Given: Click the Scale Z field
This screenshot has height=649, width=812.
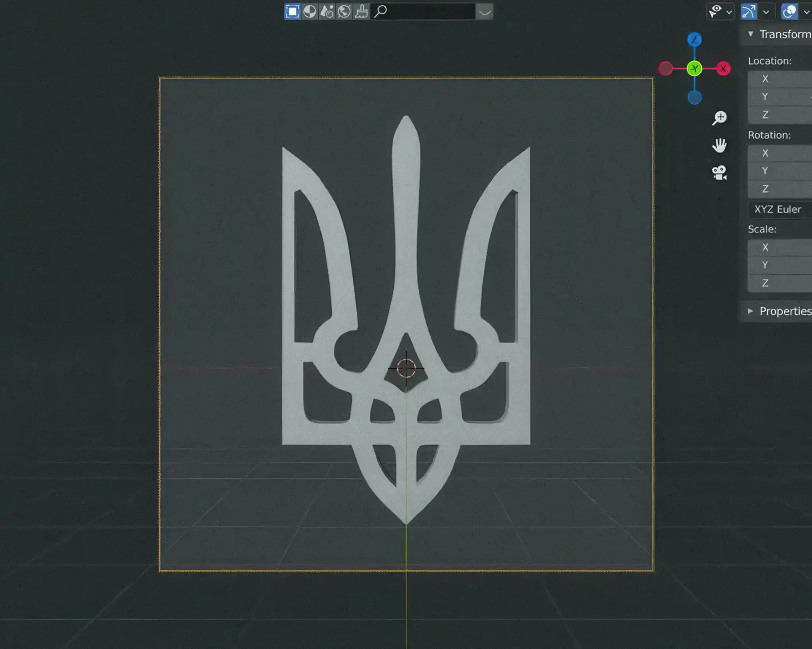Looking at the screenshot, I should click(x=780, y=283).
